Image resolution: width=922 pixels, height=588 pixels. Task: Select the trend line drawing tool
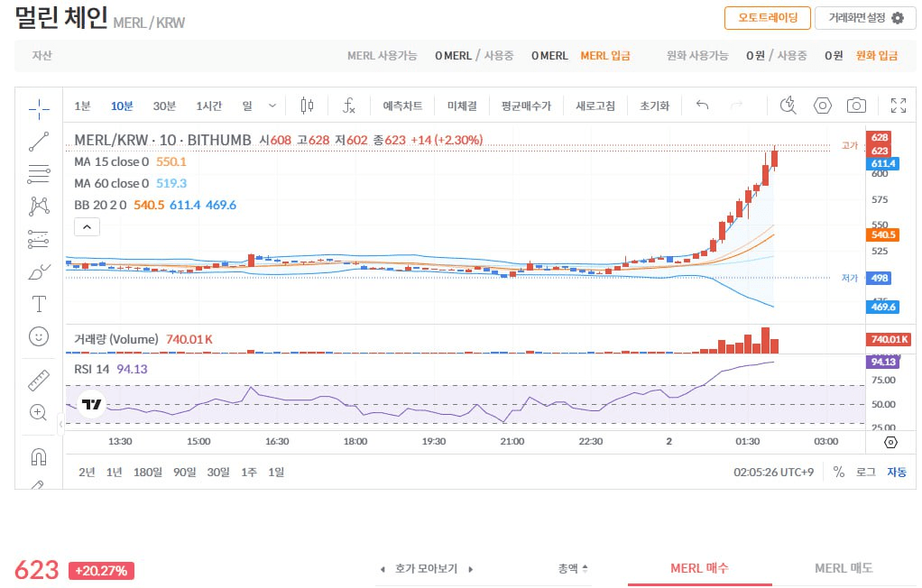pos(39,141)
